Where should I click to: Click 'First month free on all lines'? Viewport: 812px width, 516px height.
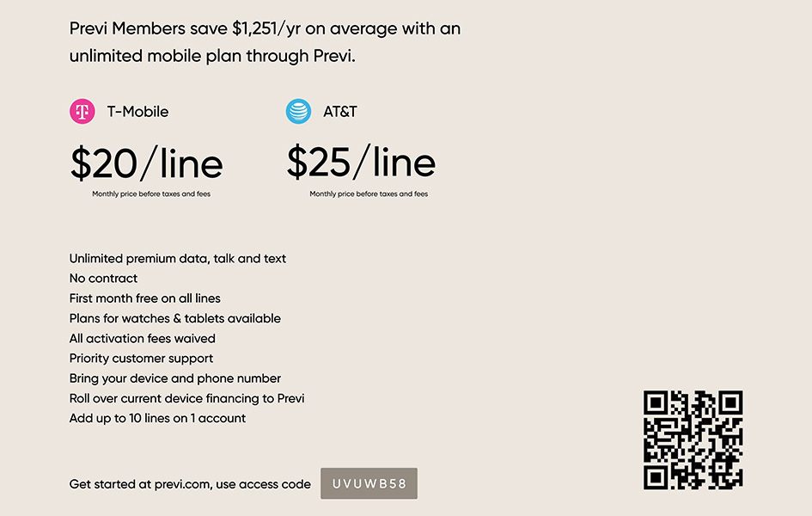(x=145, y=298)
